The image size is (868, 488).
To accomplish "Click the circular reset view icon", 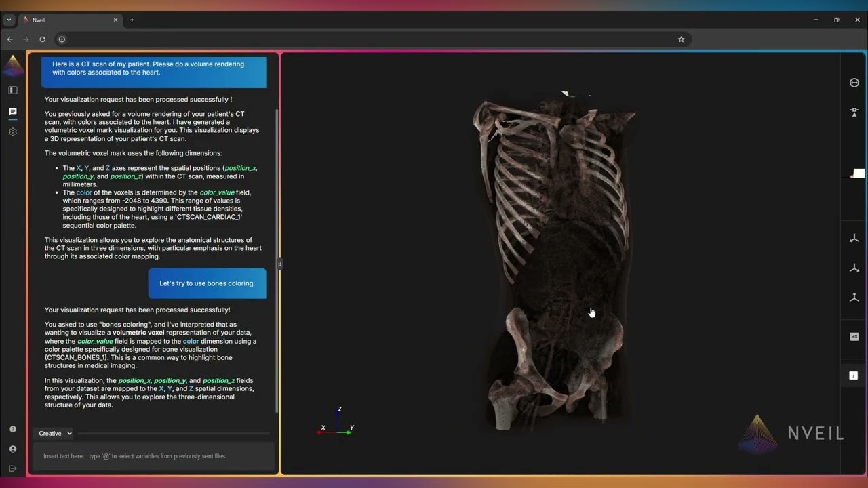I will coord(854,83).
